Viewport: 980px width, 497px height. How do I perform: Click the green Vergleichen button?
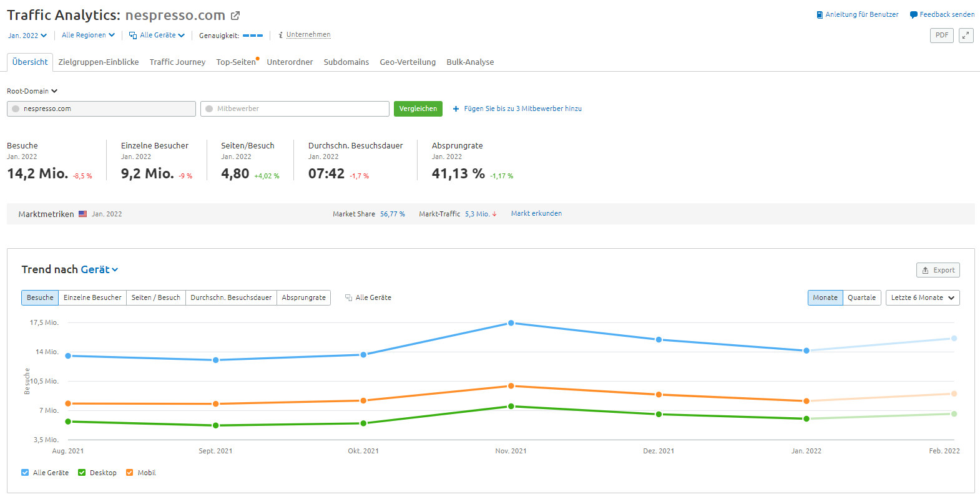(x=418, y=109)
